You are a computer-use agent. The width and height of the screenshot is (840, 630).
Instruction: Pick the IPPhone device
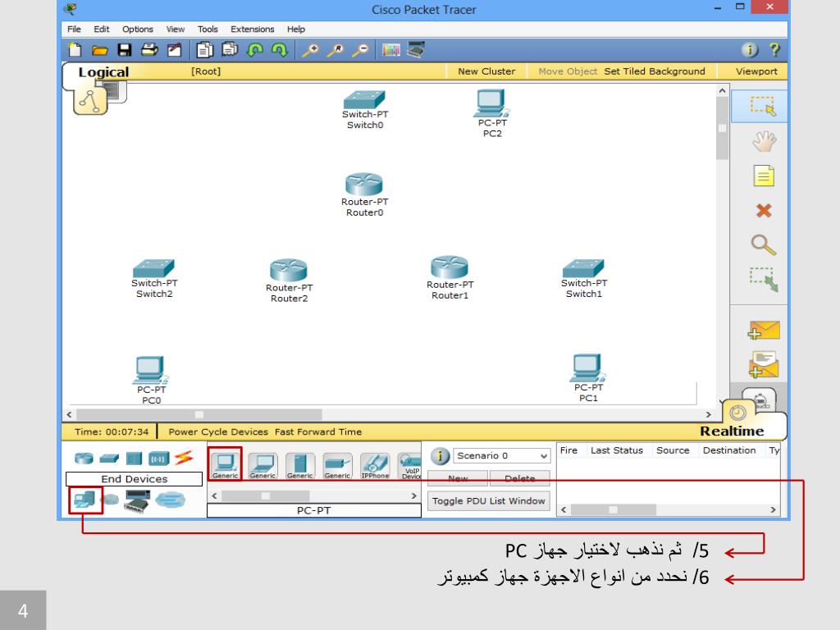pos(375,466)
